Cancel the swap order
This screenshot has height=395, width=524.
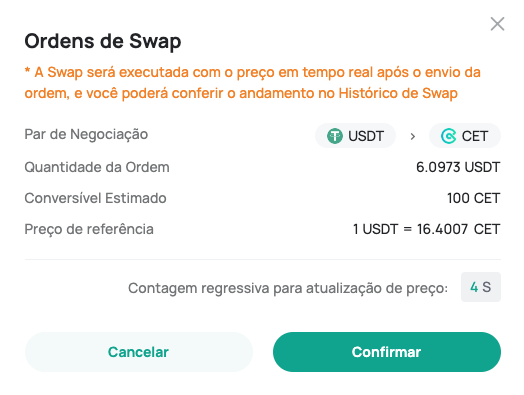coord(139,352)
